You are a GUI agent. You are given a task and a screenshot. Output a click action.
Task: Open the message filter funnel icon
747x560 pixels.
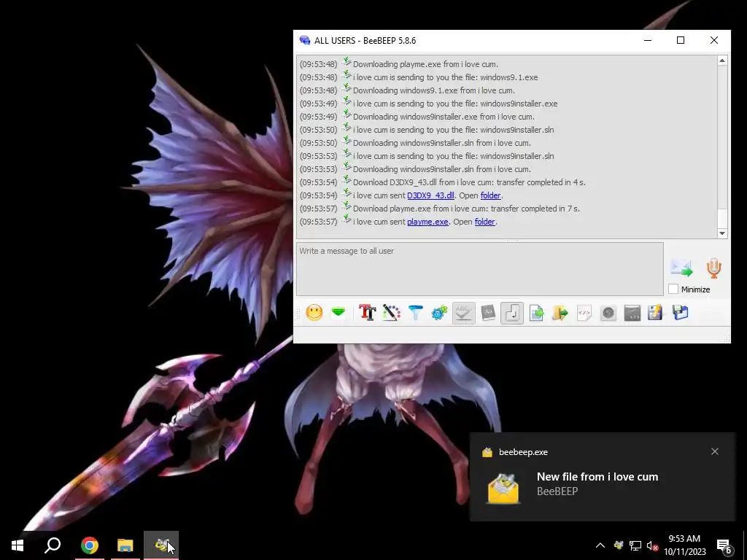[x=415, y=313]
